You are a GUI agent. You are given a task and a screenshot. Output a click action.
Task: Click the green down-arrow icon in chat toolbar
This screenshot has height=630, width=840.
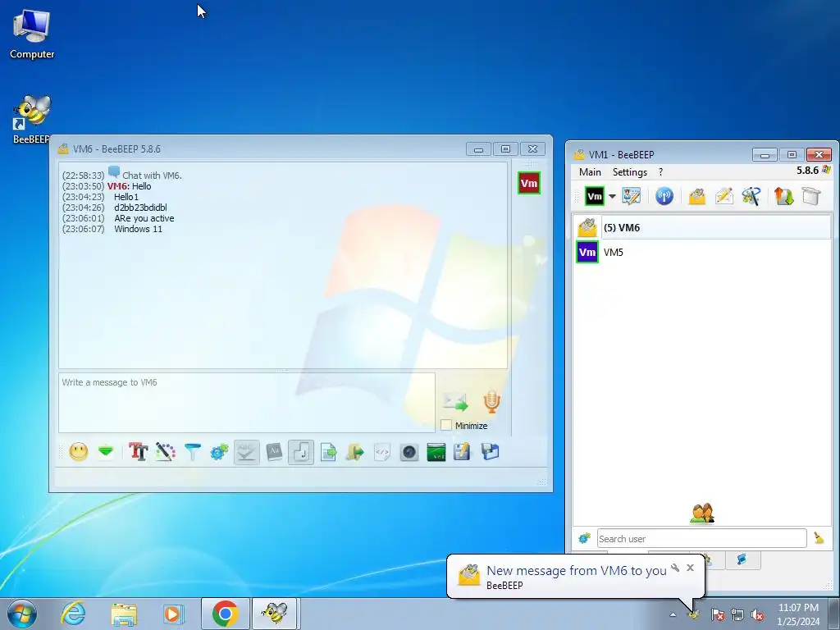click(106, 452)
